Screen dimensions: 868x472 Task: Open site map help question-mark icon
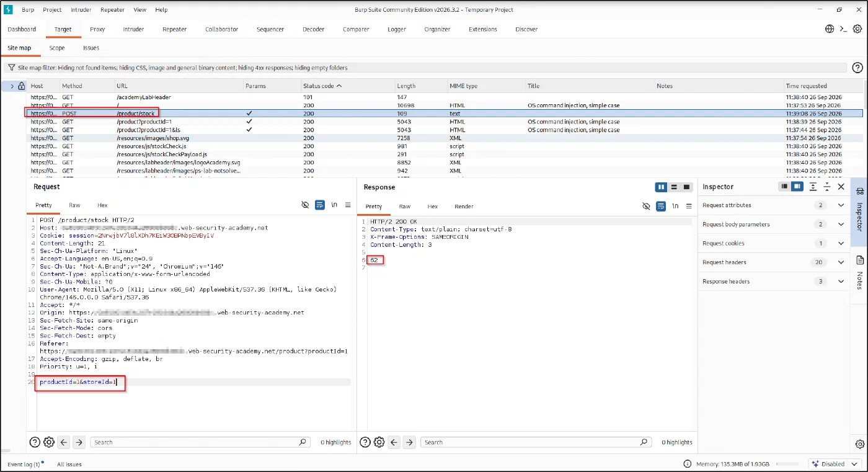[x=857, y=68]
